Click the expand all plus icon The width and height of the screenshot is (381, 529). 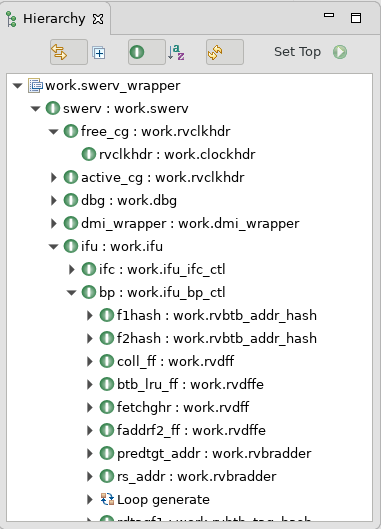pos(99,53)
